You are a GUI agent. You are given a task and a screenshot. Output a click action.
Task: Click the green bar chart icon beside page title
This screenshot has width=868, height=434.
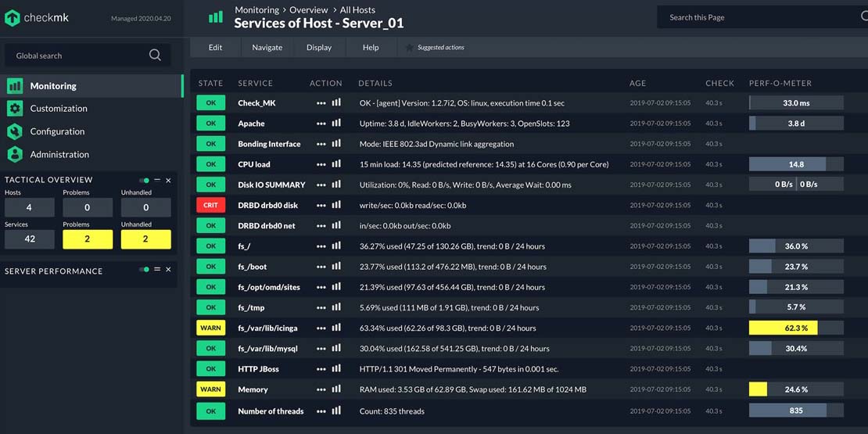[215, 17]
